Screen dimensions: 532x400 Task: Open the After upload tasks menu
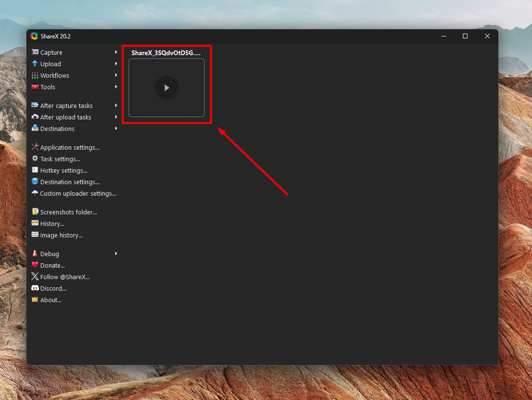(74, 117)
